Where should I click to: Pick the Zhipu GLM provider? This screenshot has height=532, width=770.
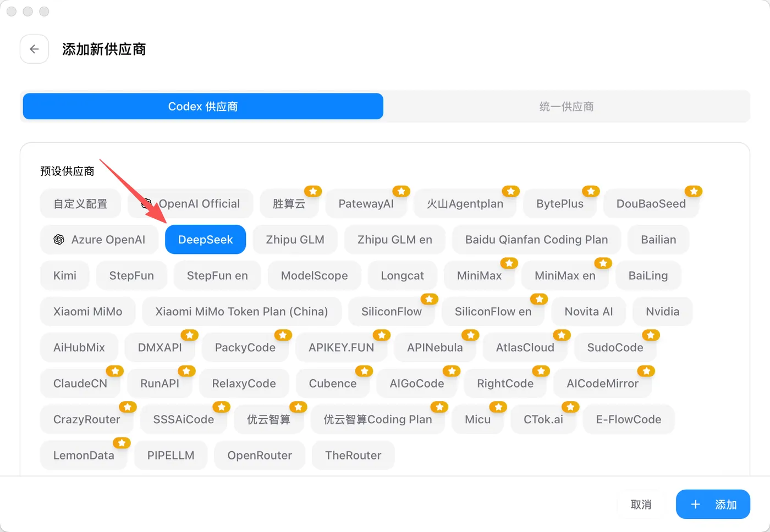295,240
